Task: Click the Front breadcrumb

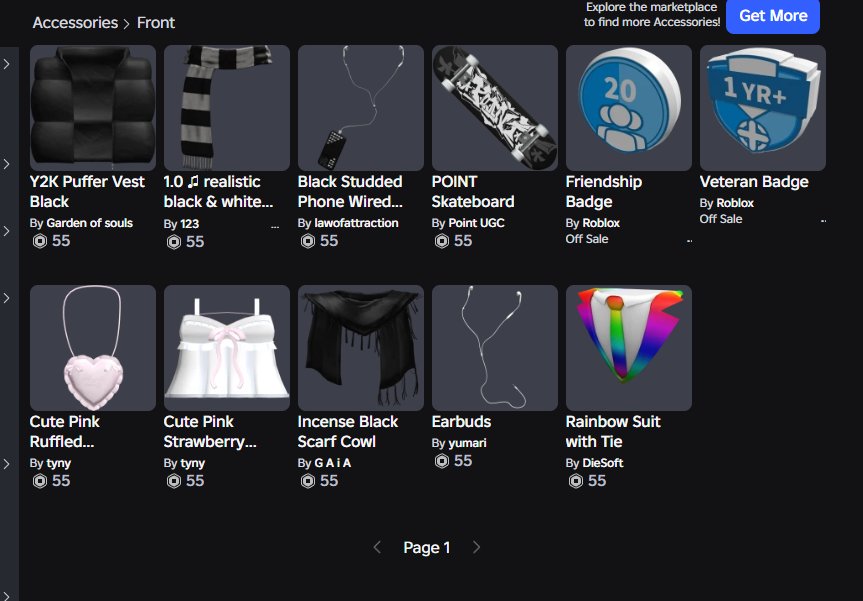Action: (156, 23)
